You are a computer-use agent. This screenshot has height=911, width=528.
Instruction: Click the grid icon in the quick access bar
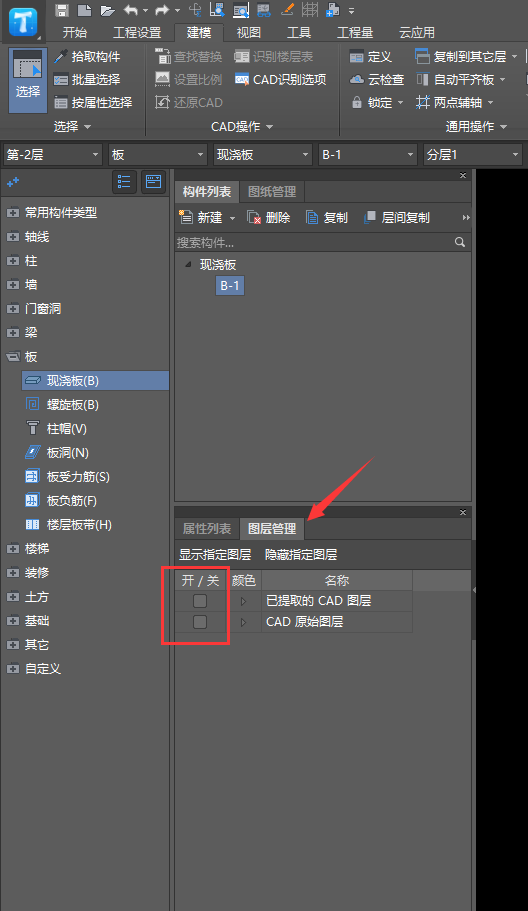(x=310, y=9)
